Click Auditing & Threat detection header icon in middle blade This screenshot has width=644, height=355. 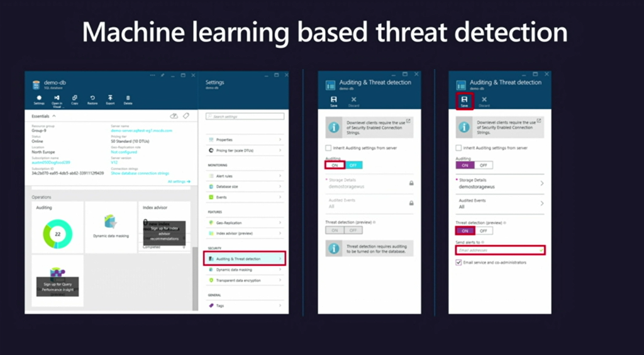pyautogui.click(x=331, y=85)
